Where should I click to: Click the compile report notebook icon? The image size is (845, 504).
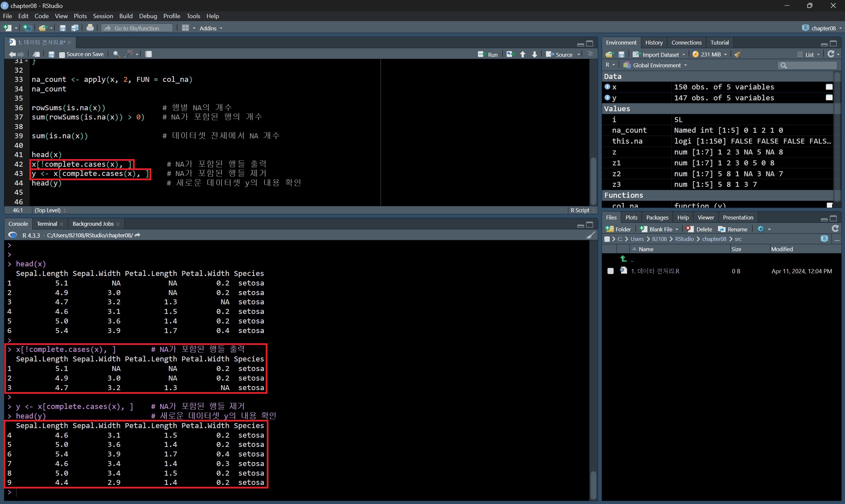tap(149, 54)
